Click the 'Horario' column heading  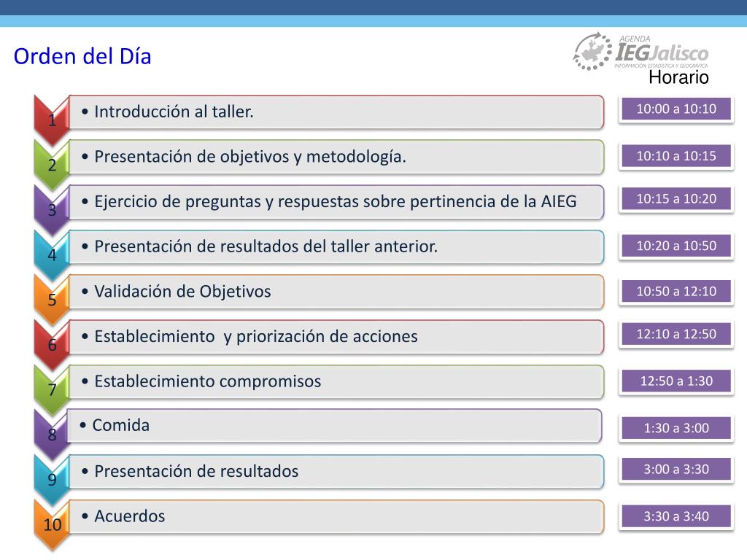click(x=678, y=77)
